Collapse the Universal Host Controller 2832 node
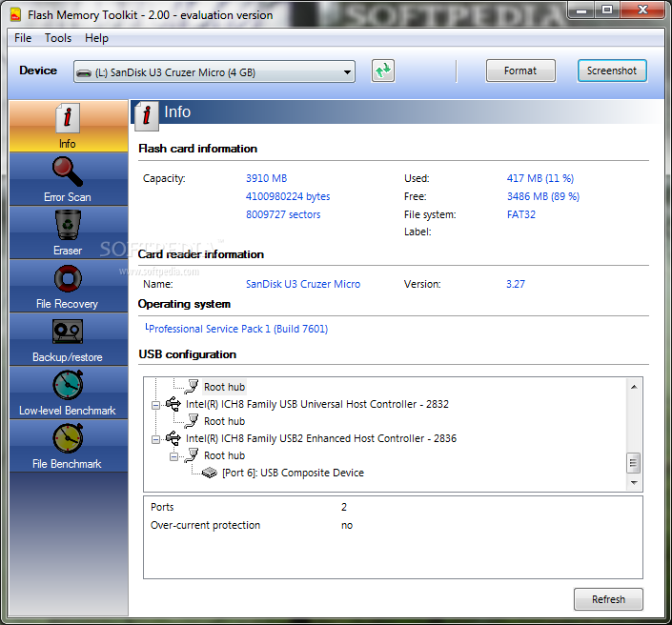The width and height of the screenshot is (672, 625). point(156,404)
